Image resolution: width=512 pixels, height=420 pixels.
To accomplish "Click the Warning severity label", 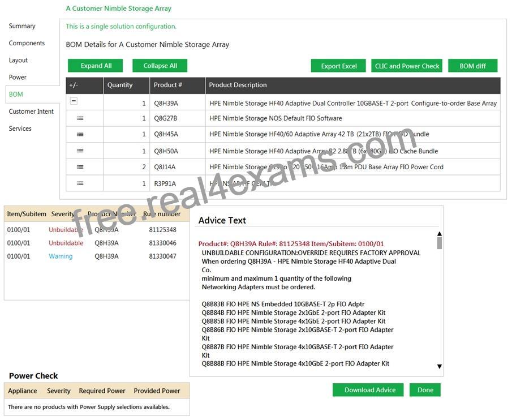I will [61, 256].
